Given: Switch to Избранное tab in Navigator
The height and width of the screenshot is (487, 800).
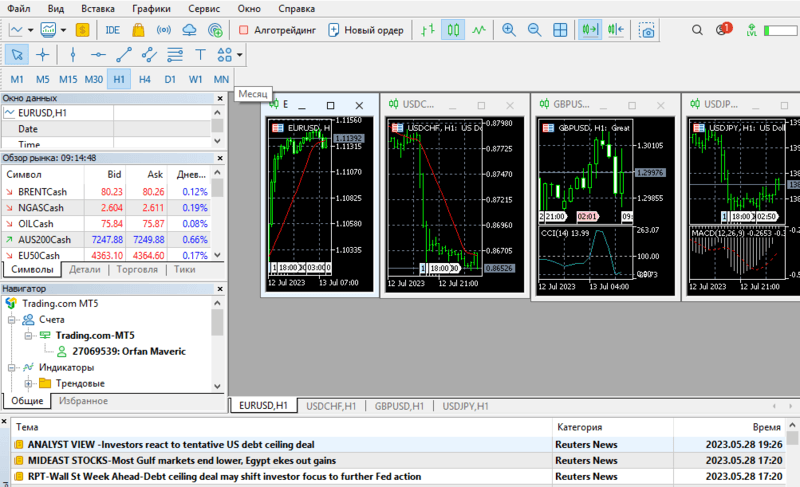Looking at the screenshot, I should coord(83,401).
